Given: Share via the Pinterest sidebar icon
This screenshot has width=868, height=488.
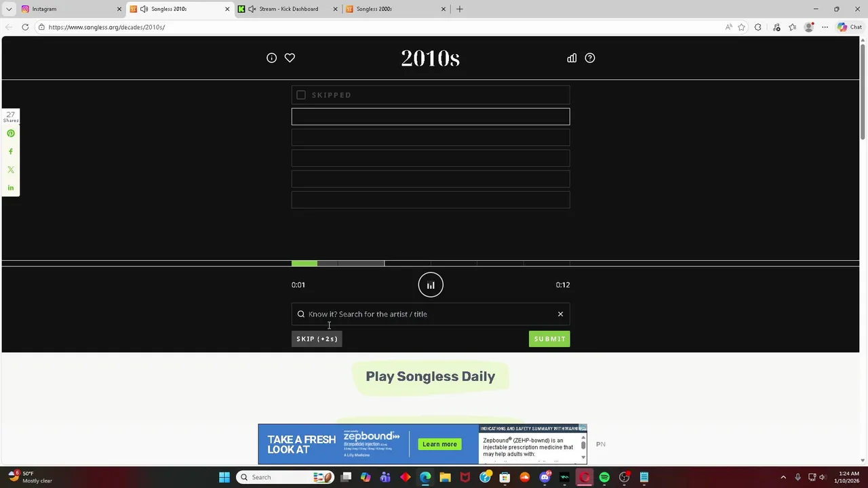Looking at the screenshot, I should point(11,134).
